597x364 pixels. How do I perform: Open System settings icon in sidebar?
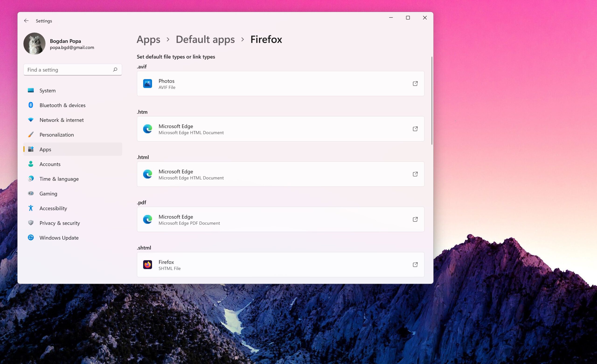pos(31,90)
